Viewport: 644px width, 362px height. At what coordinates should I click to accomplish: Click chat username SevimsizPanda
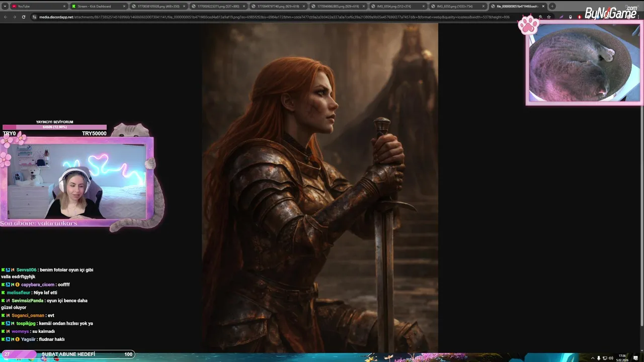click(28, 301)
